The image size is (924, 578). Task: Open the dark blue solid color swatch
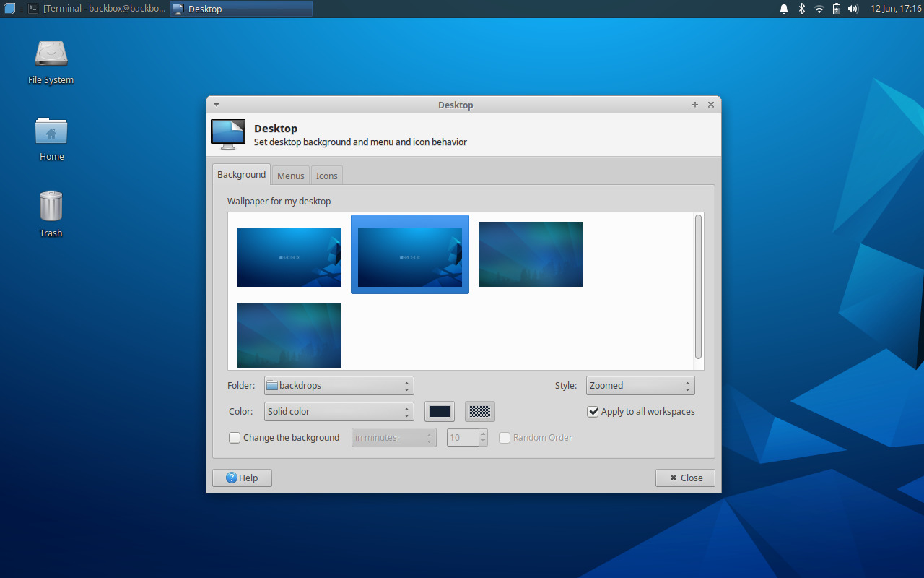point(439,411)
